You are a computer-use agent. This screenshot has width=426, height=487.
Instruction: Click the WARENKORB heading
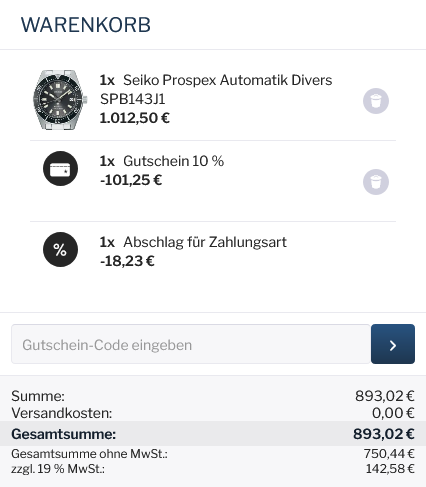(86, 25)
